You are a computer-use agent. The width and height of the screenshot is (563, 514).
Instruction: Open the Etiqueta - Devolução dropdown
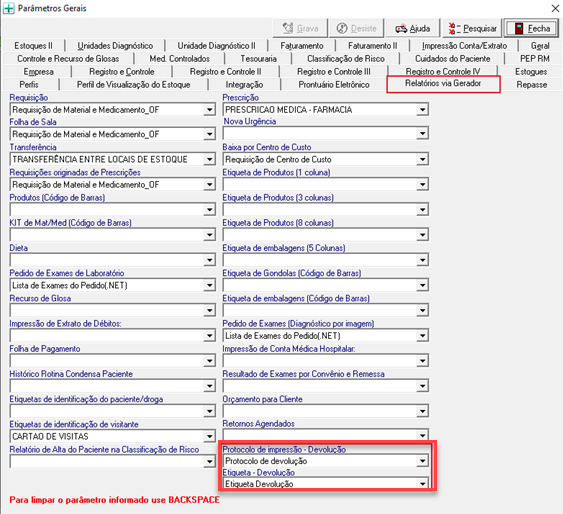(422, 484)
